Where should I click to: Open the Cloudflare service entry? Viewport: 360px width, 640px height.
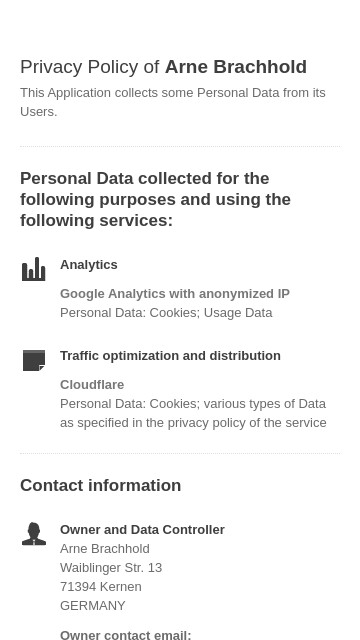click(92, 384)
